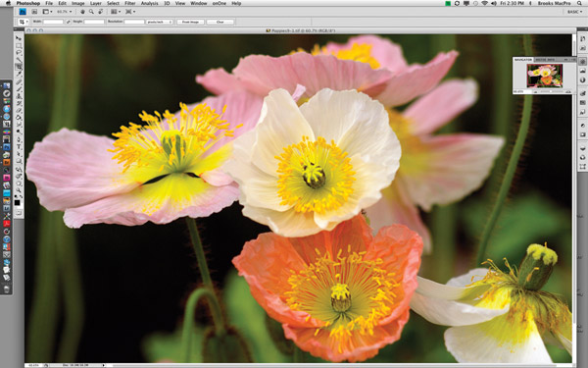Select the Clone Stamp tool
This screenshot has height=368, width=588.
(18, 96)
